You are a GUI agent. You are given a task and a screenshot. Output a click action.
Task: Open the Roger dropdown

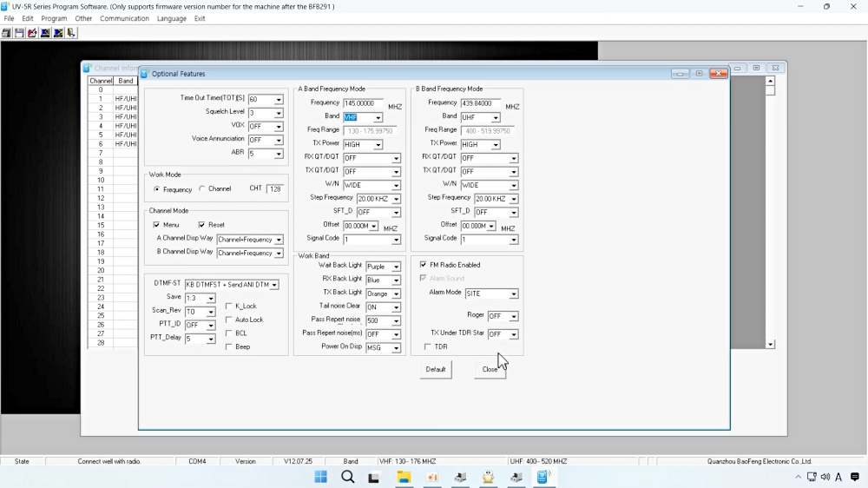(x=513, y=316)
